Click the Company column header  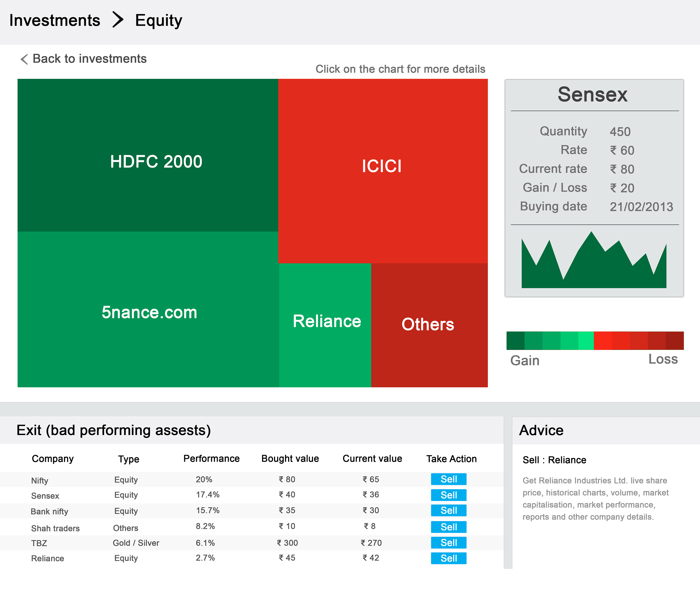coord(53,459)
